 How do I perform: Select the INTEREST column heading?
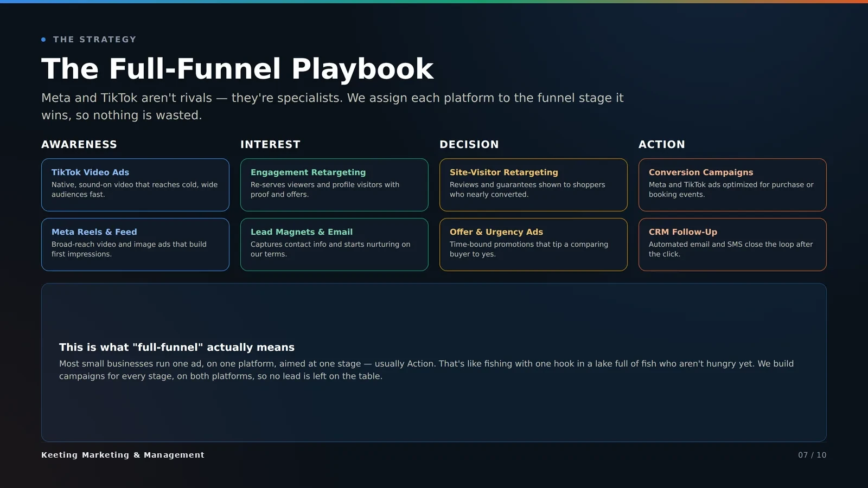(270, 145)
